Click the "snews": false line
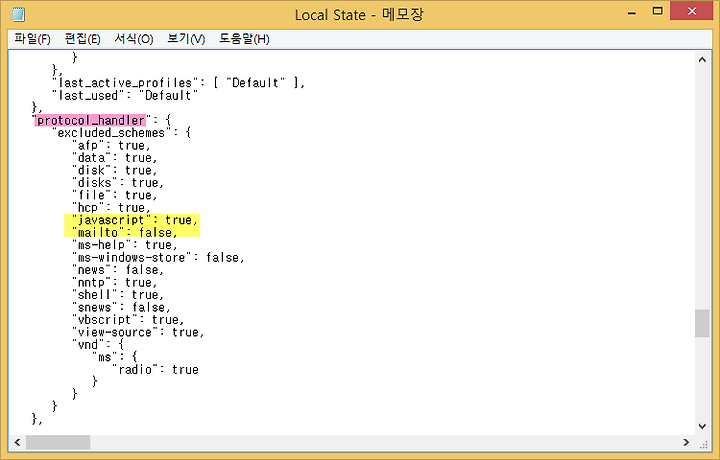The width and height of the screenshot is (720, 460). coord(122,307)
